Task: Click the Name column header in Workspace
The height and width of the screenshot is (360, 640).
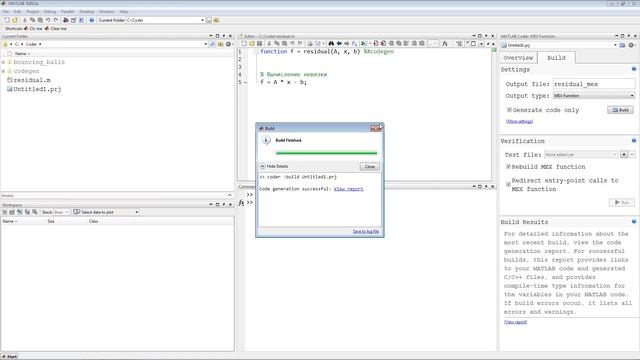Action: (x=10, y=221)
